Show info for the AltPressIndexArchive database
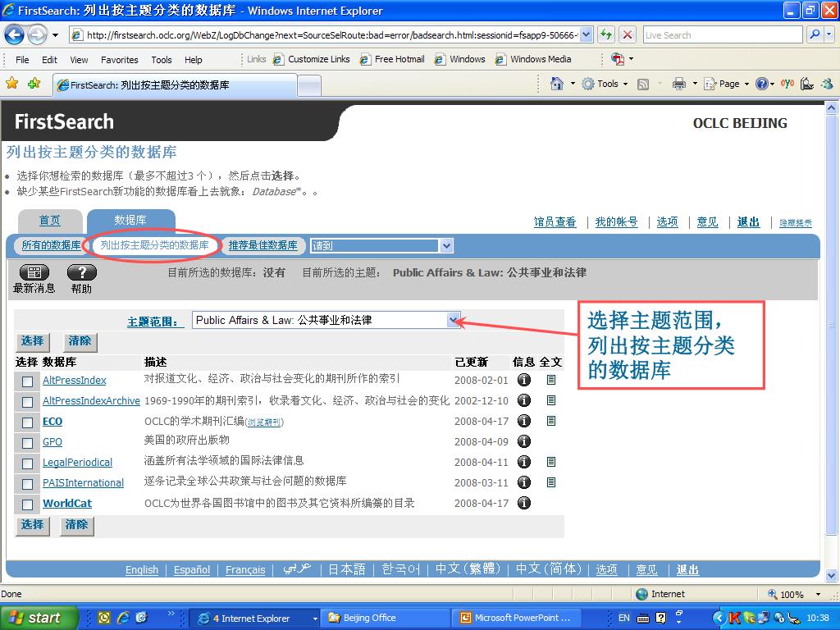Screen dimensions: 840x630 point(524,400)
